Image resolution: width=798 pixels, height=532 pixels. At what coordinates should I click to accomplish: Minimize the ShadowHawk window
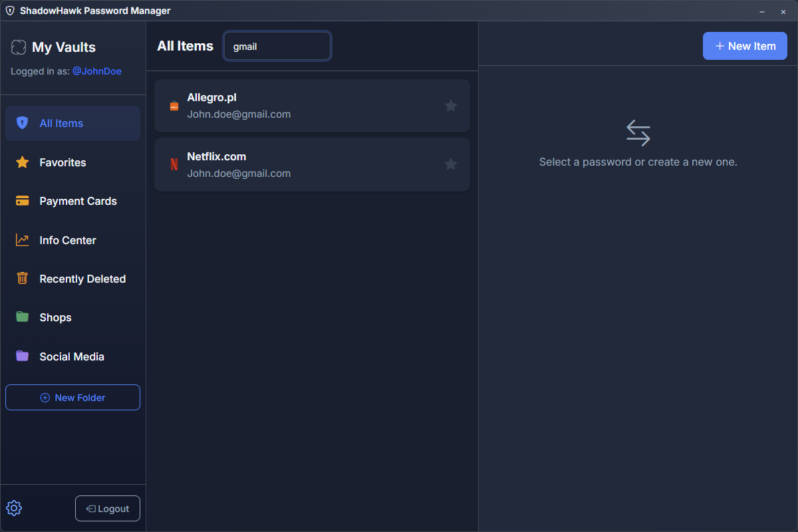pyautogui.click(x=762, y=11)
